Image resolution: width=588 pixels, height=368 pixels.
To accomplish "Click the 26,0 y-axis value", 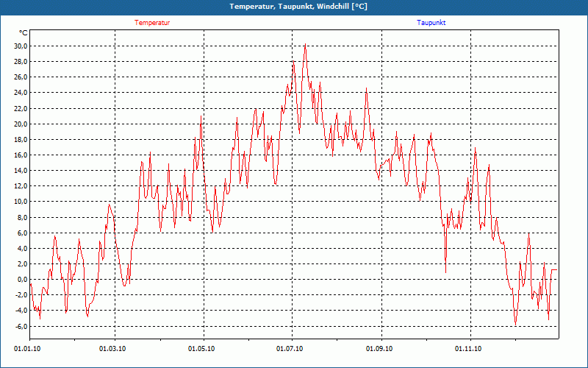I will (21, 77).
